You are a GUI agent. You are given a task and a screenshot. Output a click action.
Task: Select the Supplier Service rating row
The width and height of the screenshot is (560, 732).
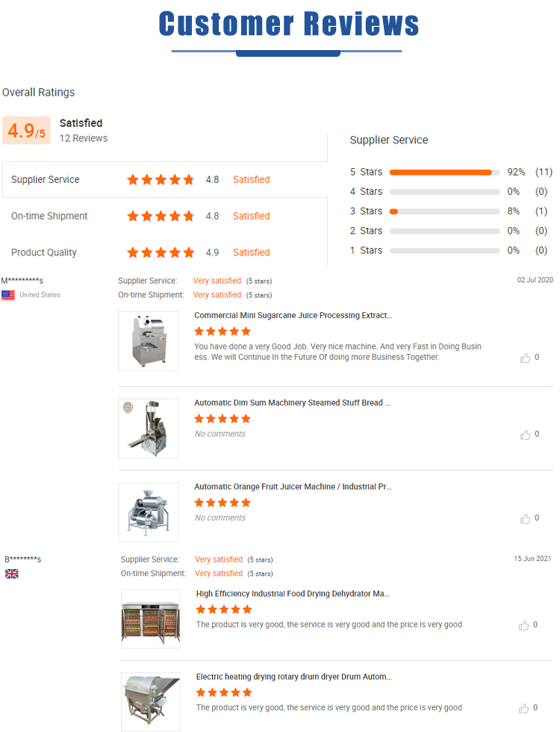(x=164, y=179)
